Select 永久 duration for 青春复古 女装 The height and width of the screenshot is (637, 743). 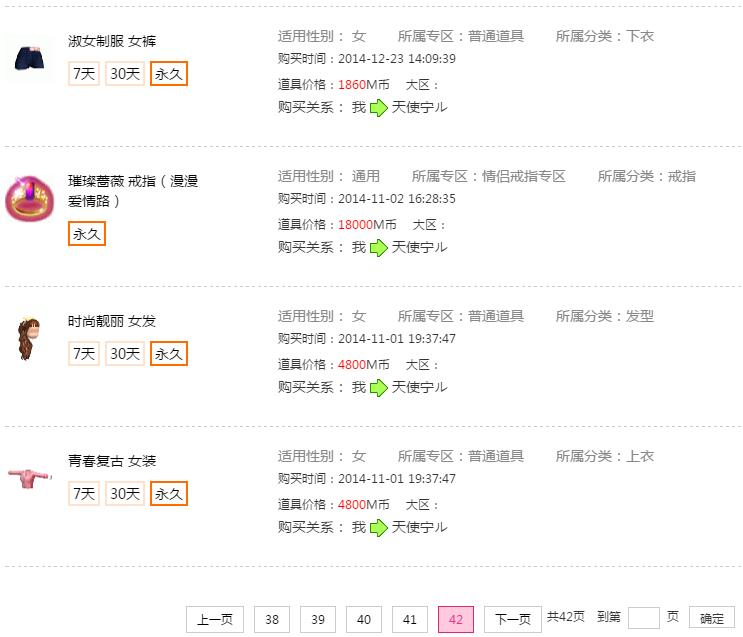169,493
